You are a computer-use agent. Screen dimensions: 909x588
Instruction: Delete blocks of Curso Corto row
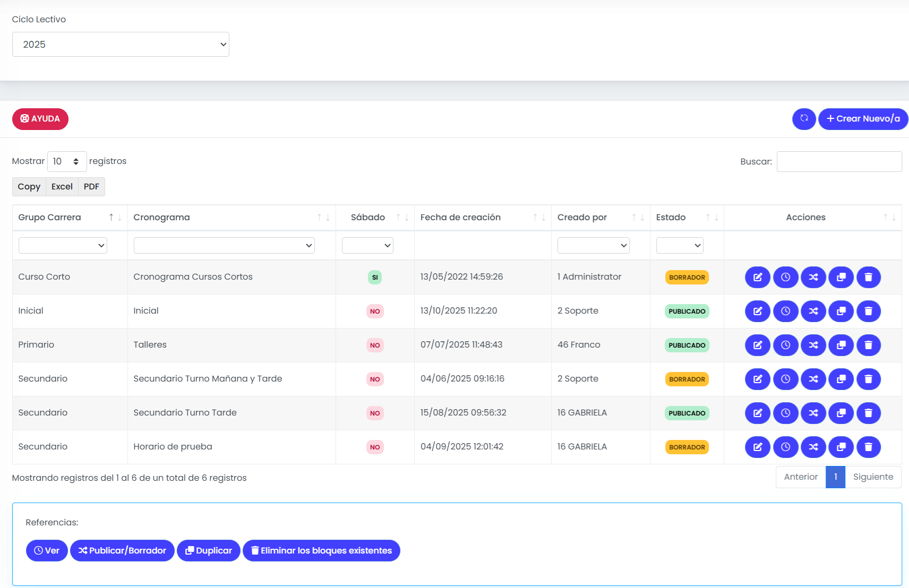click(x=869, y=277)
